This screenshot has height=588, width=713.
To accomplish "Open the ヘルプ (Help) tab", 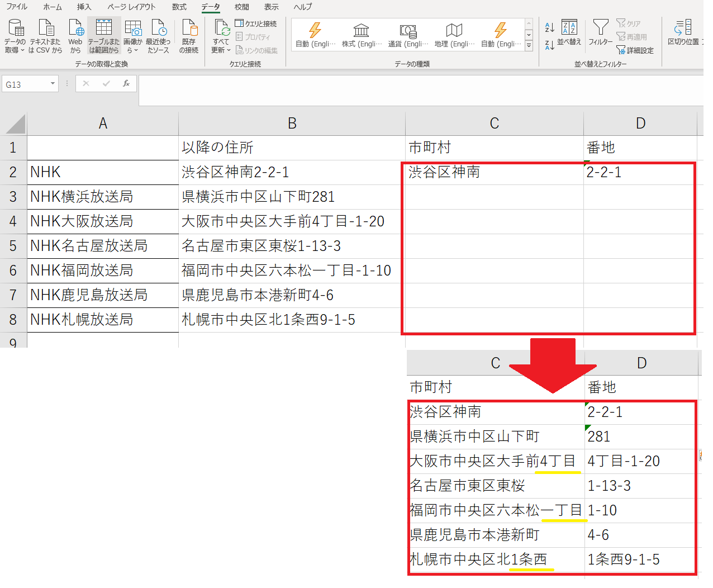I will (303, 7).
